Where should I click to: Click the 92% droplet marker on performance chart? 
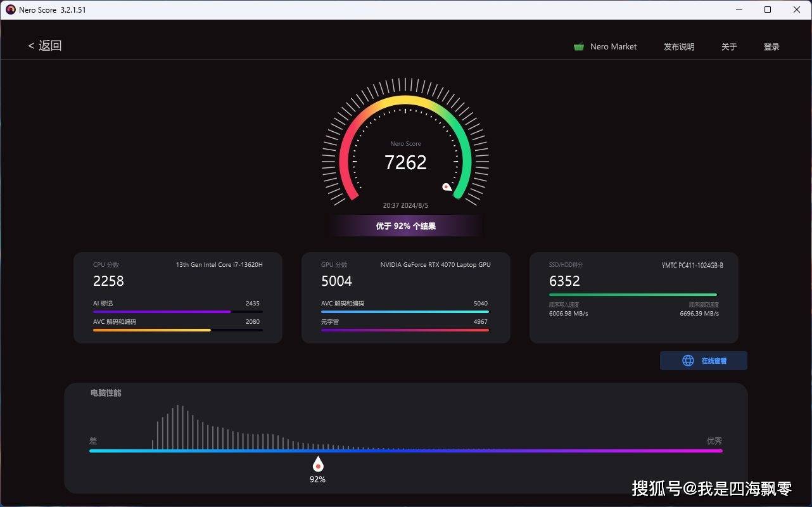318,465
